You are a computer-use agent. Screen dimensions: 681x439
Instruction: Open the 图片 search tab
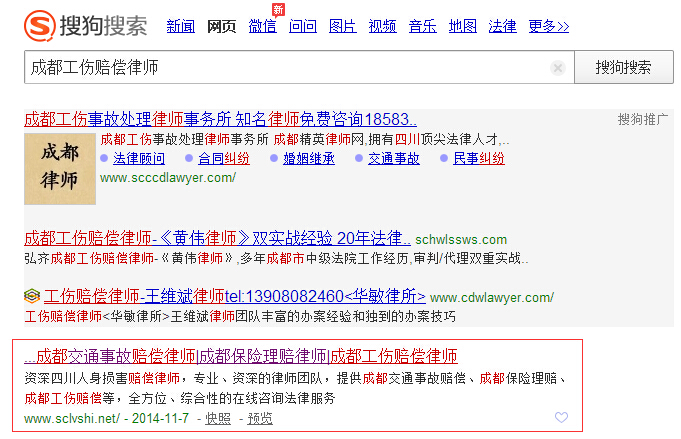tap(342, 27)
